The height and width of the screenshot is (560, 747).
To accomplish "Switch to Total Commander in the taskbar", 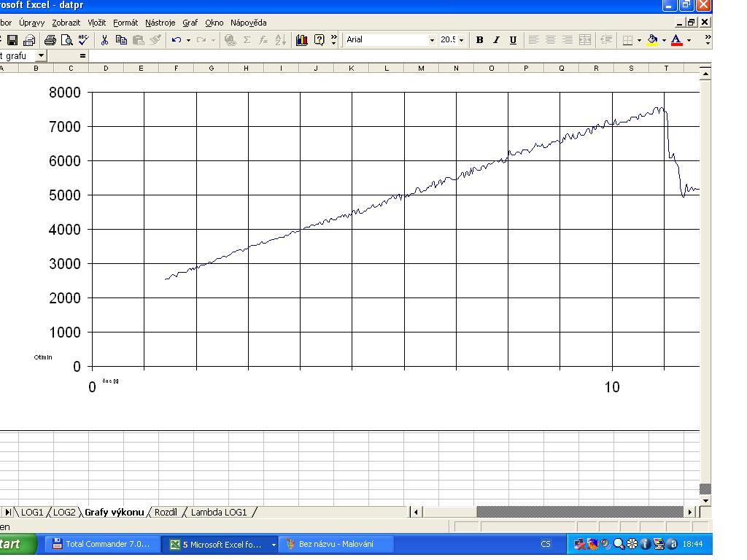I will click(102, 545).
